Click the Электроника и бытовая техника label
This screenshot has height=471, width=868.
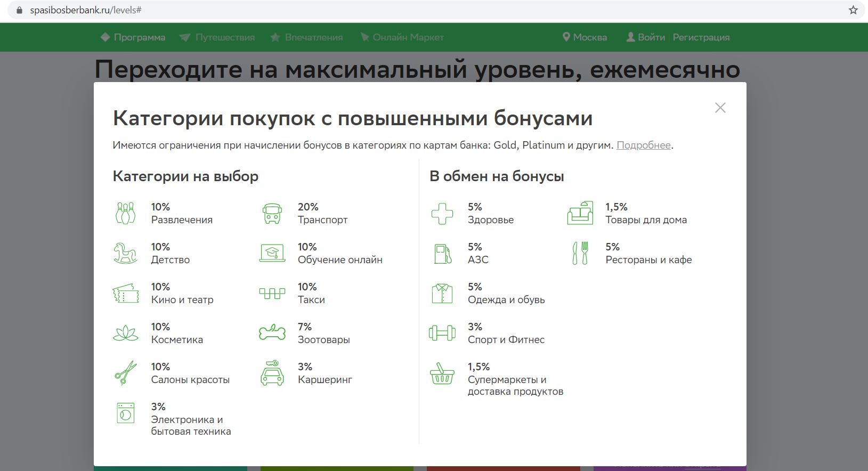tap(191, 426)
